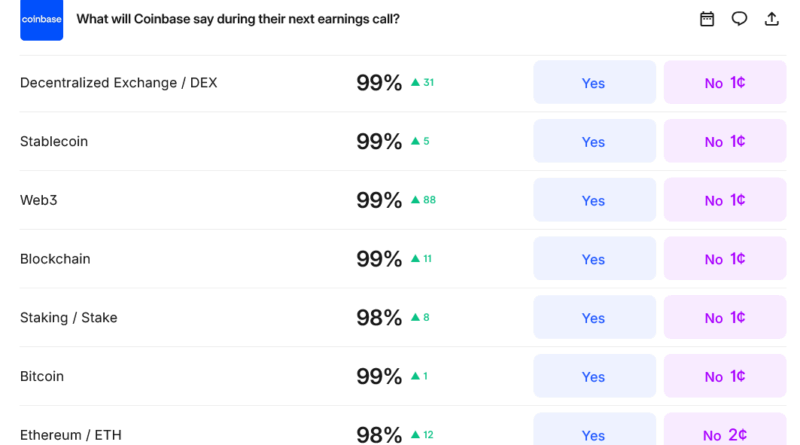Viewport: 800px width, 445px height.
Task: Click the share upload icon
Action: pos(771,19)
